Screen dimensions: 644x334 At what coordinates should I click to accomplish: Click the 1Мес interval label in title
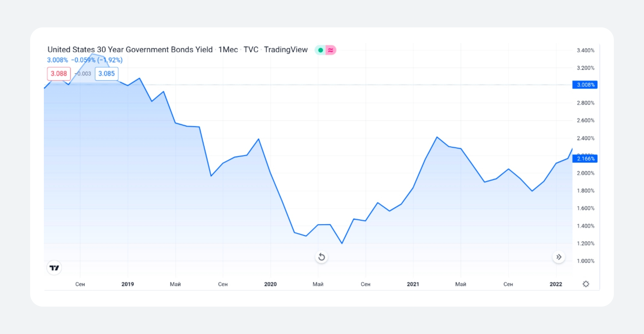228,50
